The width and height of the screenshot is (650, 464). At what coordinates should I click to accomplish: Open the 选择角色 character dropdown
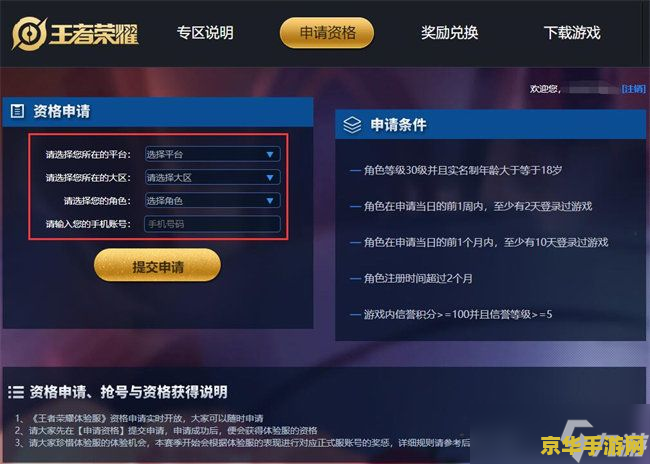(212, 201)
